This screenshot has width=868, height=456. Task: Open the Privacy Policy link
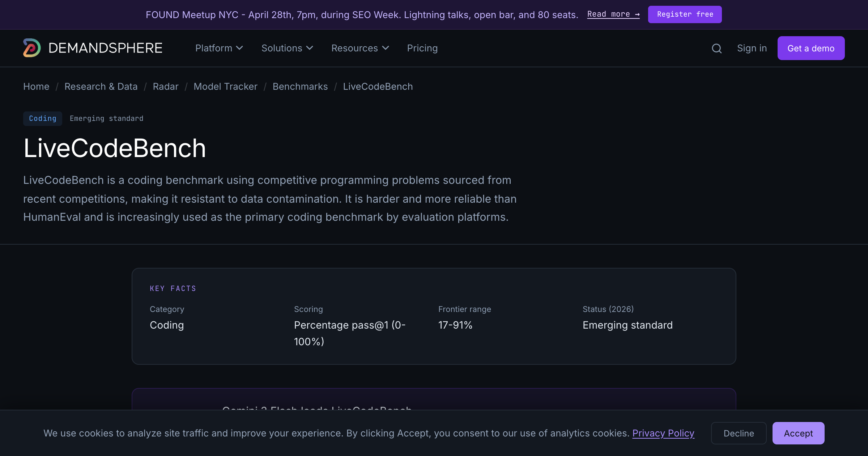coord(663,433)
